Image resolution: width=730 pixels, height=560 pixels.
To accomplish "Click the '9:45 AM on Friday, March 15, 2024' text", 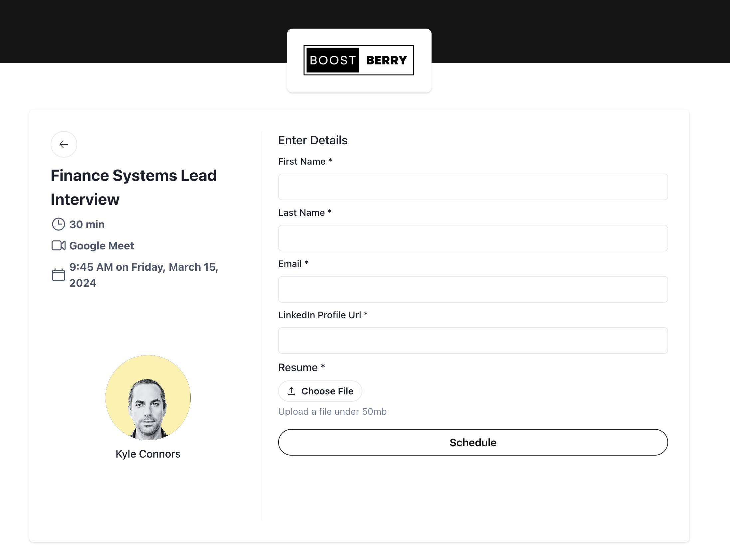I will pos(144,275).
